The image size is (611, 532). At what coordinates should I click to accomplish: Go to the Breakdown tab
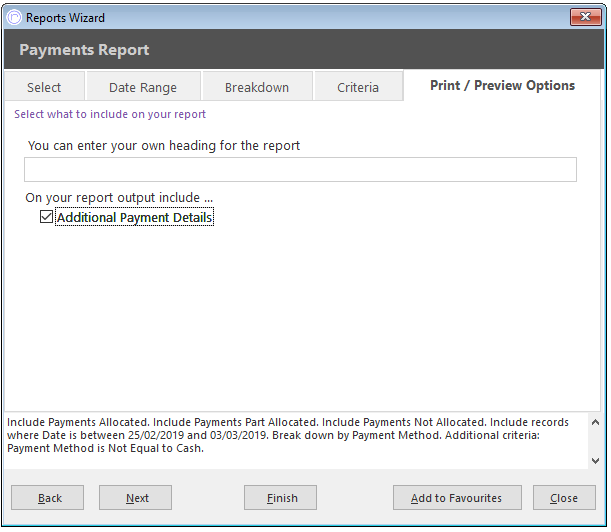[257, 87]
